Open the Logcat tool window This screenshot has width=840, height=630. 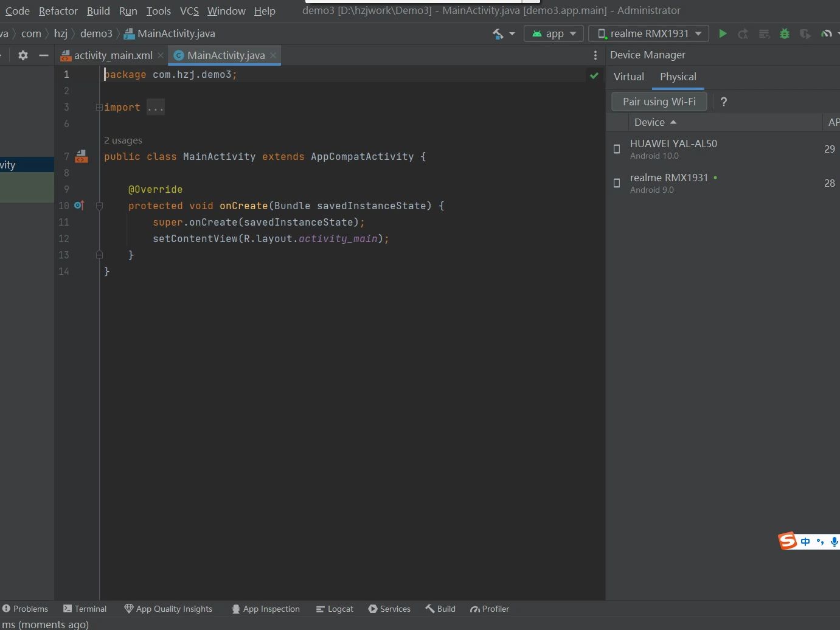pyautogui.click(x=335, y=609)
